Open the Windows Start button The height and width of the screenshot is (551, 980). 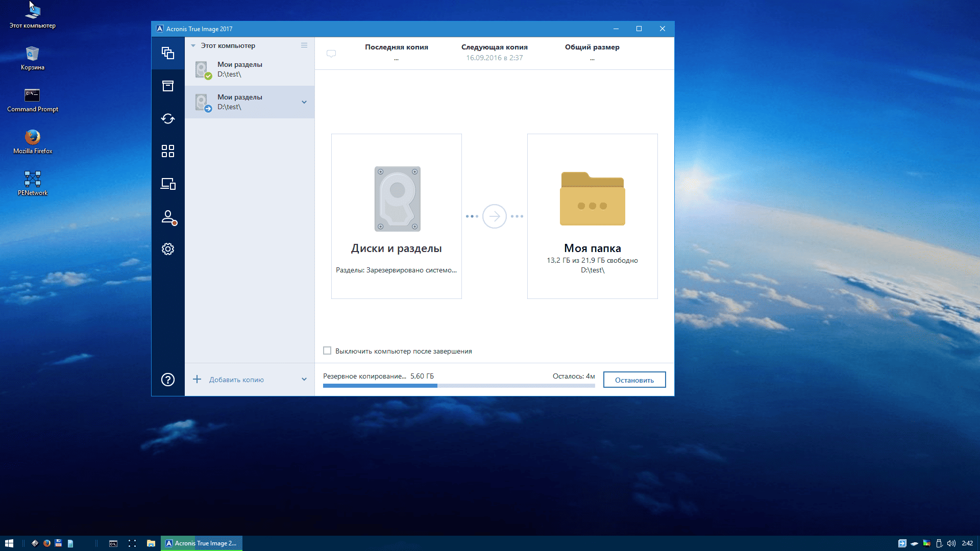9,543
